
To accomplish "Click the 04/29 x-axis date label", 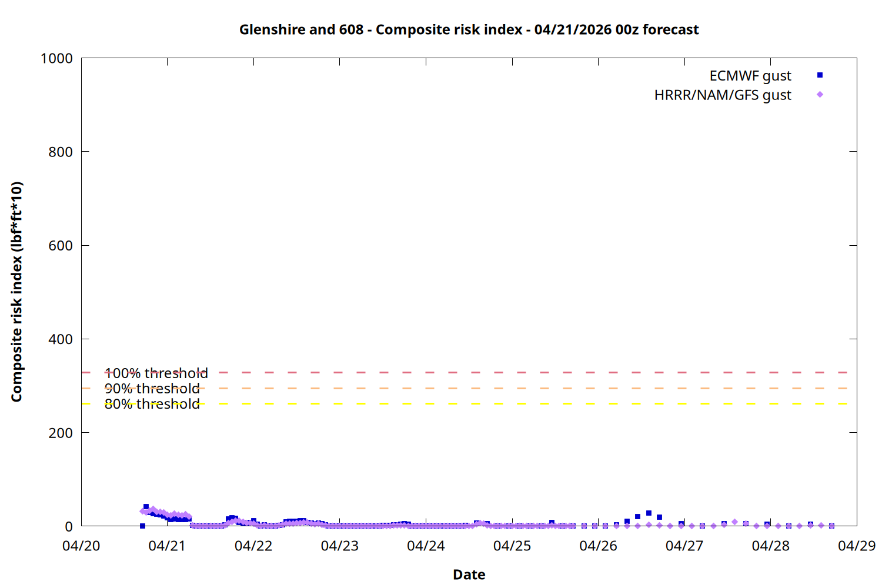I will (x=857, y=546).
